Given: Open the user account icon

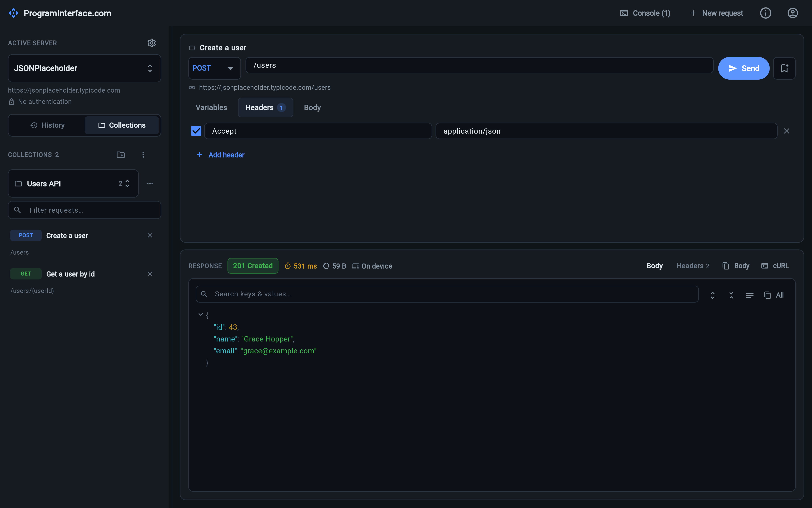Looking at the screenshot, I should pyautogui.click(x=792, y=13).
